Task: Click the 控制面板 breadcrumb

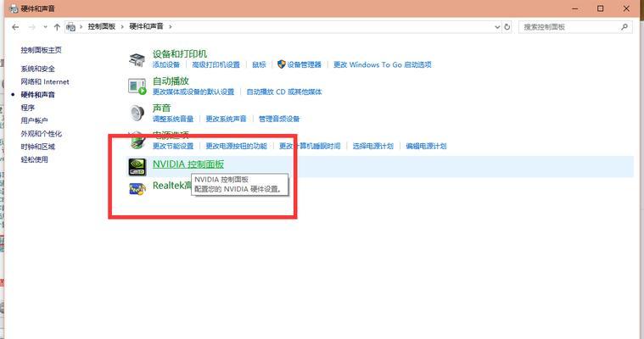Action: pos(102,26)
